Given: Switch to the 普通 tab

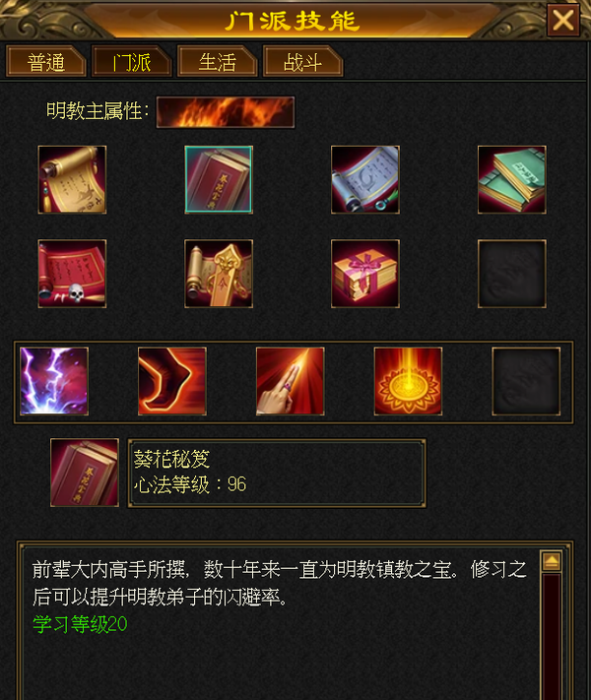Looking at the screenshot, I should pos(46,62).
